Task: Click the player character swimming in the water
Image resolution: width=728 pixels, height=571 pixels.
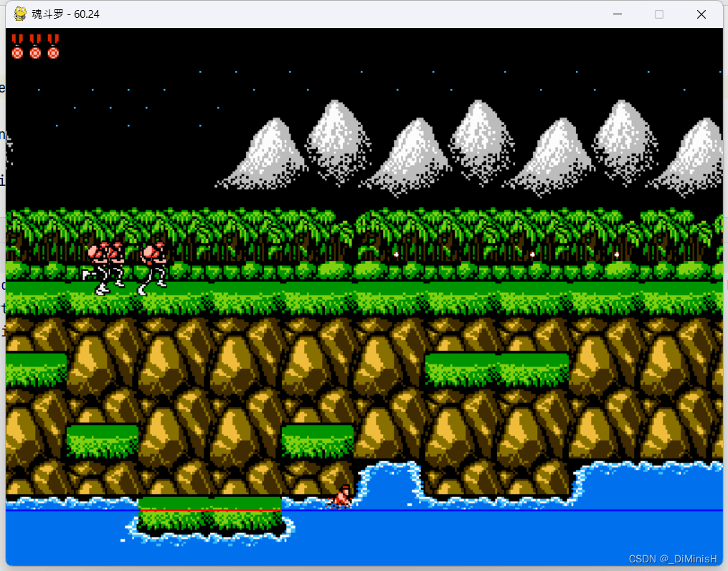Action: pos(341,496)
